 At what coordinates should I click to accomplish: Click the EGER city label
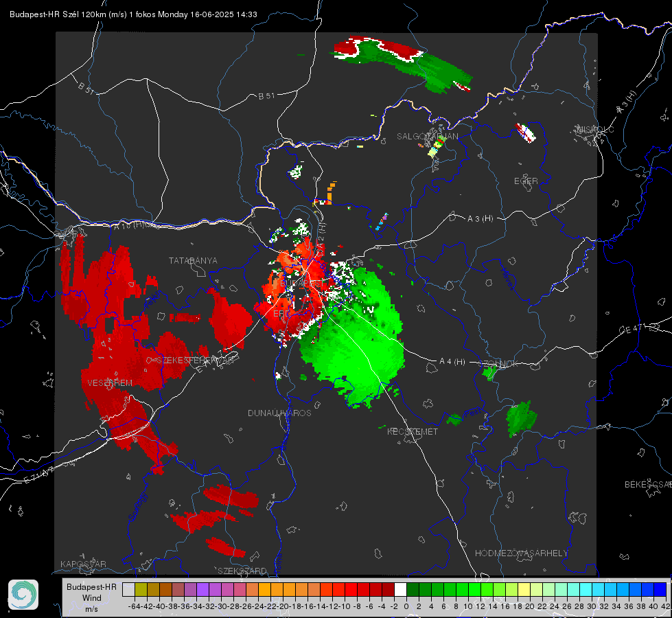pos(526,181)
